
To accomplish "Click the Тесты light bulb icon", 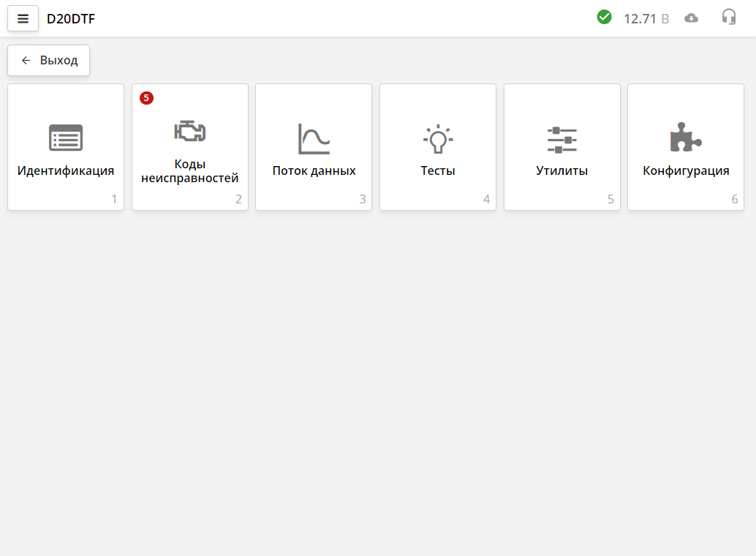I will click(438, 138).
